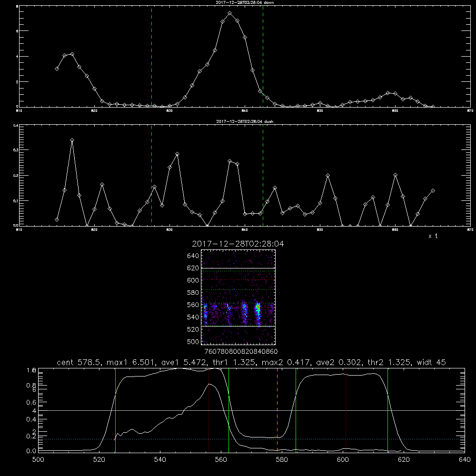Open the spectrogram image panel
Image resolution: width=476 pixels, height=476 pixels.
(238, 297)
